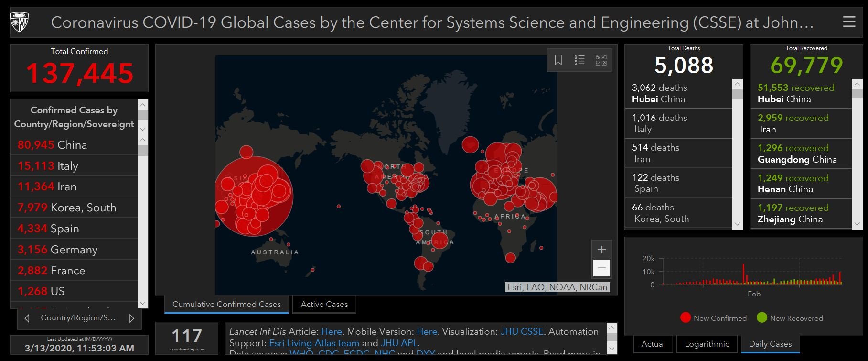
Task: Select 15,113 Italy in country list
Action: coord(74,166)
